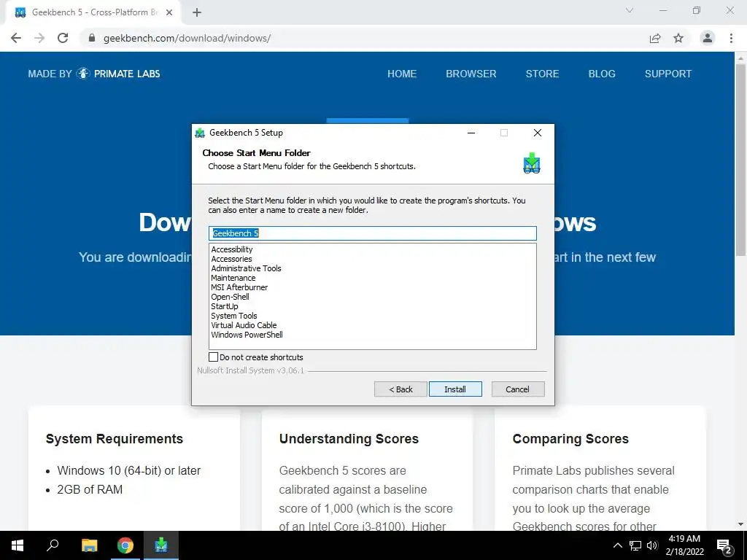Open the notification center icon
This screenshot has width=747, height=560.
pos(724,545)
